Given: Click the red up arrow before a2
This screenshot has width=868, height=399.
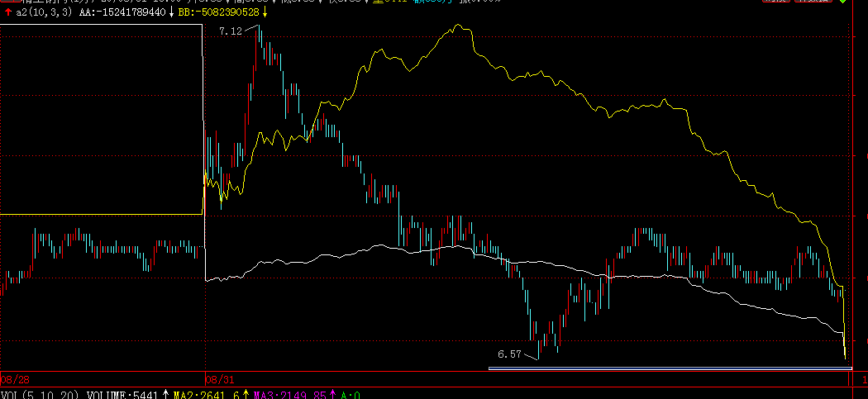Looking at the screenshot, I should 7,12.
